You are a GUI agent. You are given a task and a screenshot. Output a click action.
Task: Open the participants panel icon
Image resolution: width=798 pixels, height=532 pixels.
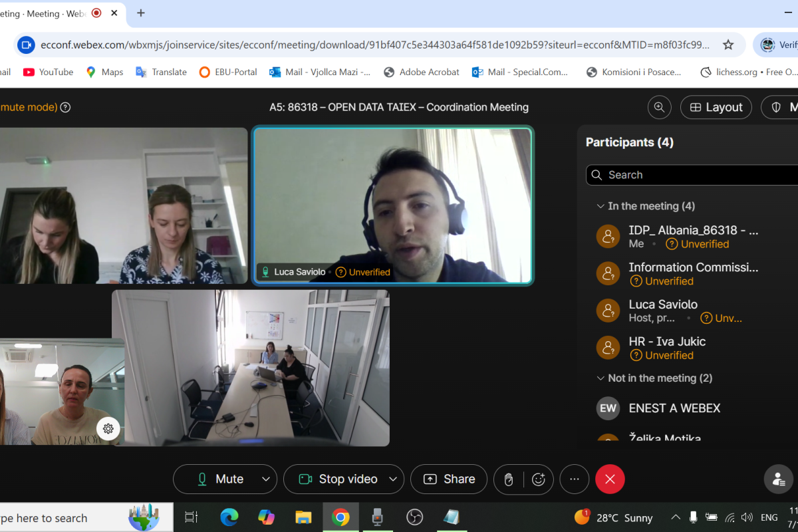(778, 479)
